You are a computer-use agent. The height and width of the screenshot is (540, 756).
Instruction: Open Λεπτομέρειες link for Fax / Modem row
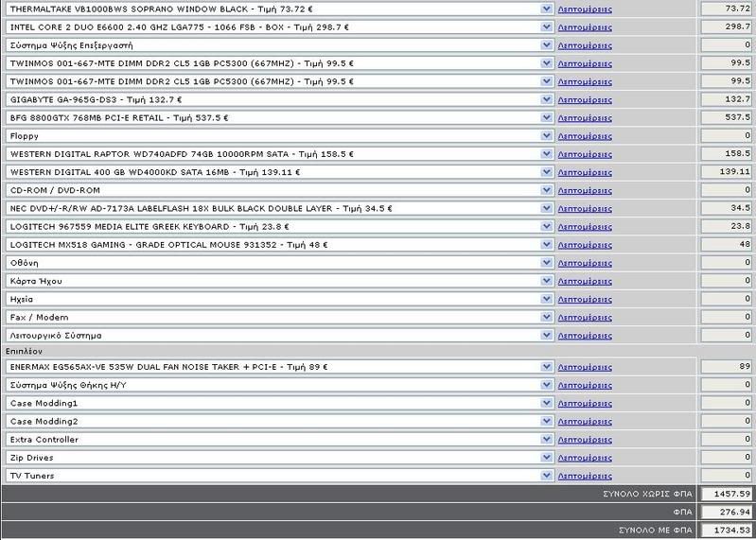(585, 318)
